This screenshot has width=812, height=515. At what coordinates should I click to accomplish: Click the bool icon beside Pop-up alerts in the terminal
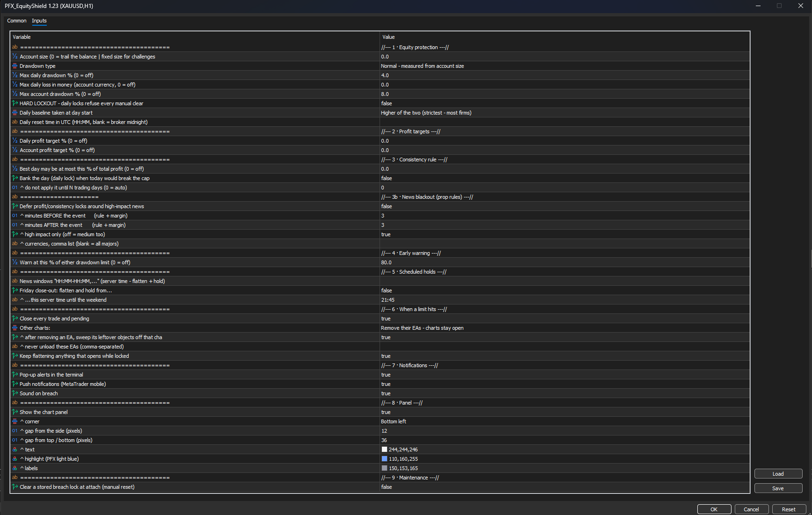pos(15,375)
